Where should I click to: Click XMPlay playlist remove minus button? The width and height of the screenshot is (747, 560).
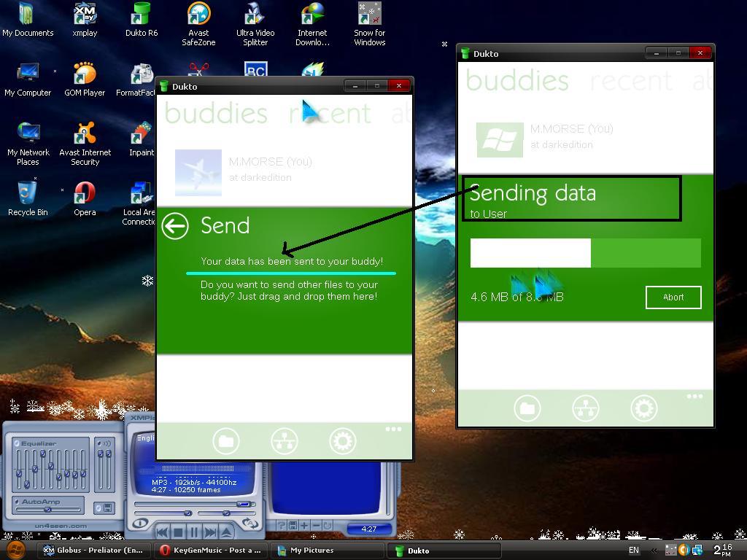tap(316, 525)
